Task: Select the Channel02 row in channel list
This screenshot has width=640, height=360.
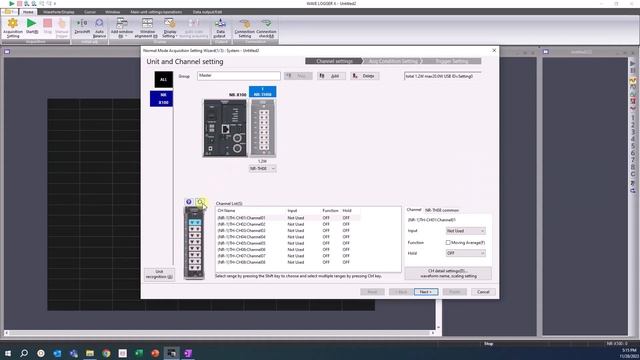Action: pyautogui.click(x=288, y=224)
